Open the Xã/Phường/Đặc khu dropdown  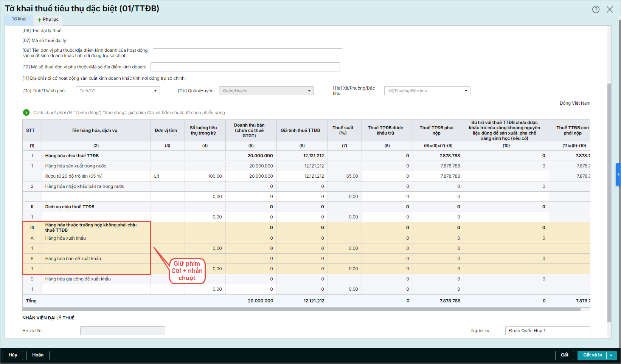click(427, 91)
